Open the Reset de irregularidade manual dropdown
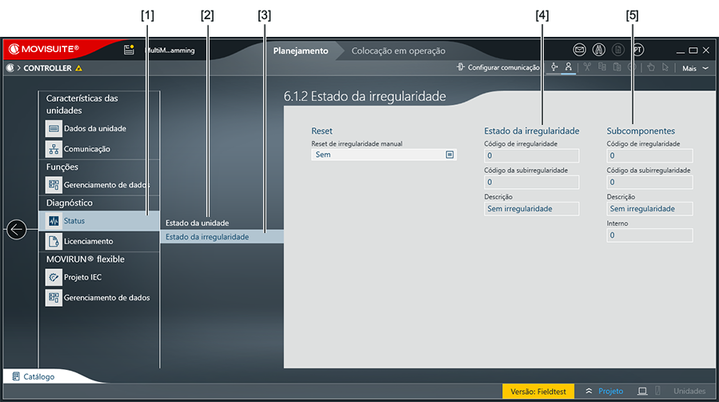 tap(450, 155)
